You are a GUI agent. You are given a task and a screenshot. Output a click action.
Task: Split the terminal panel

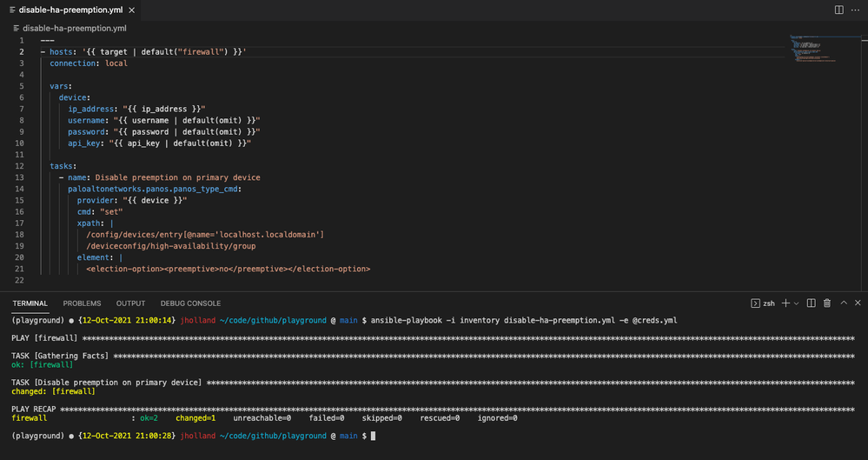(x=811, y=303)
